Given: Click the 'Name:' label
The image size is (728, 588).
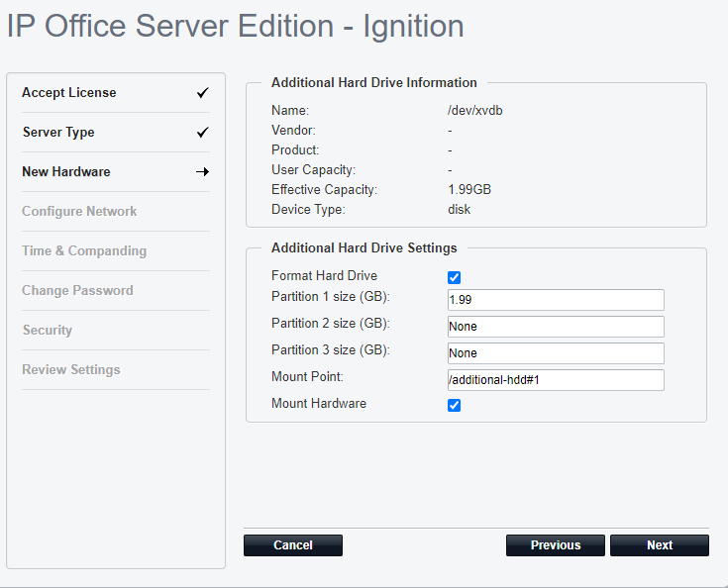Looking at the screenshot, I should pos(290,111).
